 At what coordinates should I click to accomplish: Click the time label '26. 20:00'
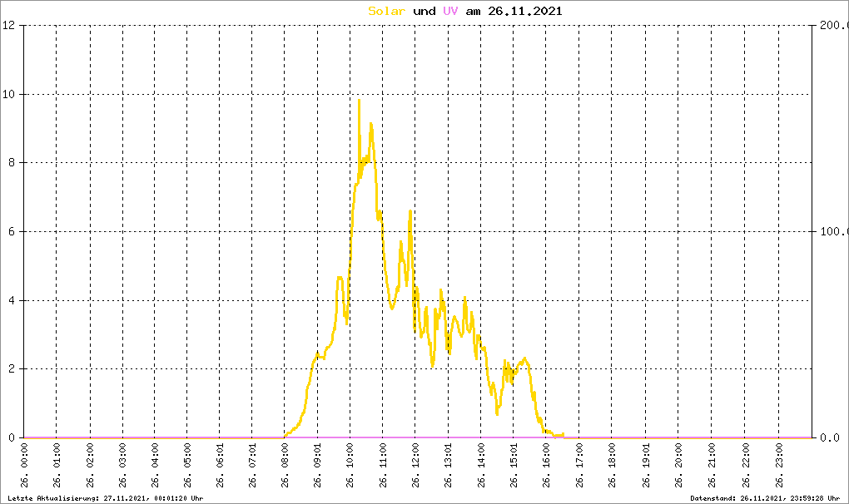click(x=678, y=466)
